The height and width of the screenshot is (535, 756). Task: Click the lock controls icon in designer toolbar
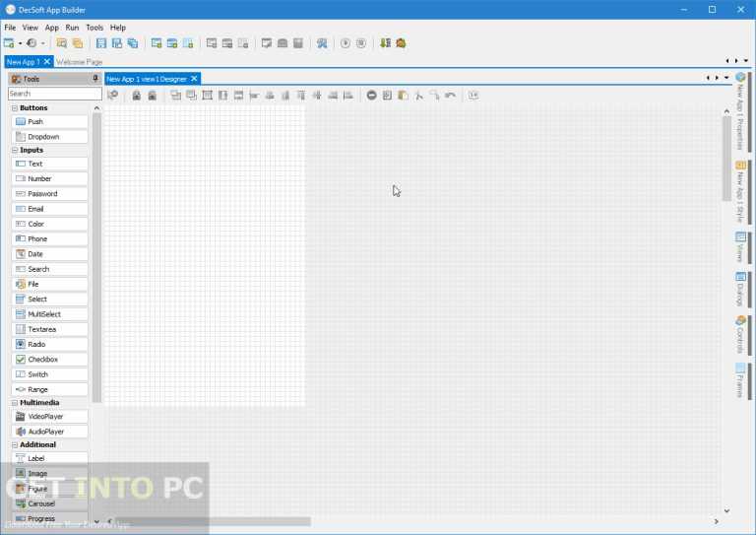[x=137, y=96]
